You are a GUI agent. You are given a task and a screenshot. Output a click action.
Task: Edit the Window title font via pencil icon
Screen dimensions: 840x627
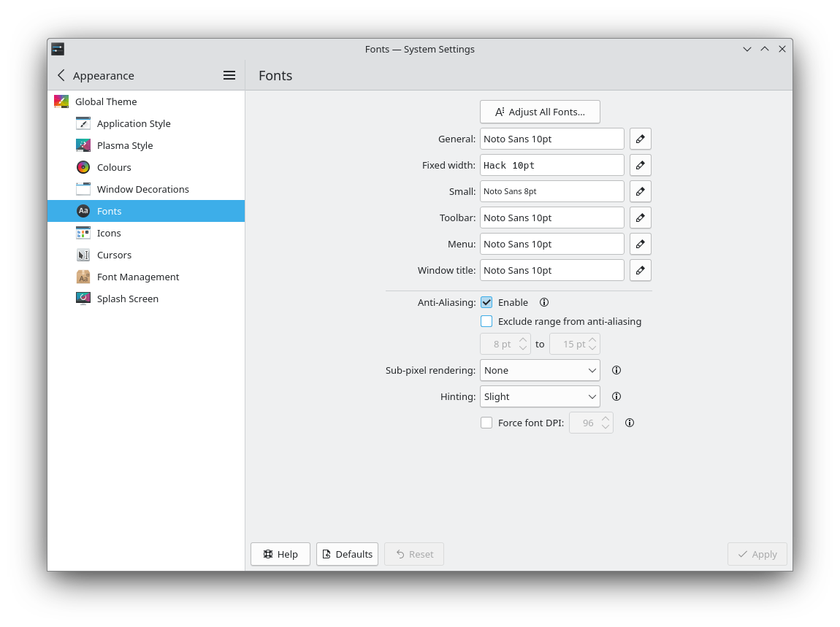tap(640, 270)
